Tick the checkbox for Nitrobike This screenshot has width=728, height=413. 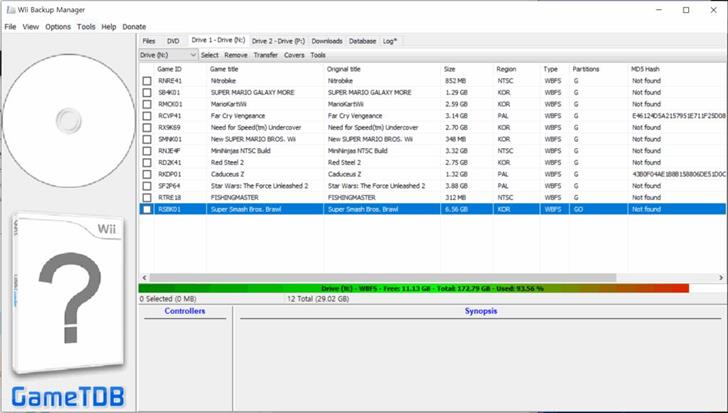147,81
